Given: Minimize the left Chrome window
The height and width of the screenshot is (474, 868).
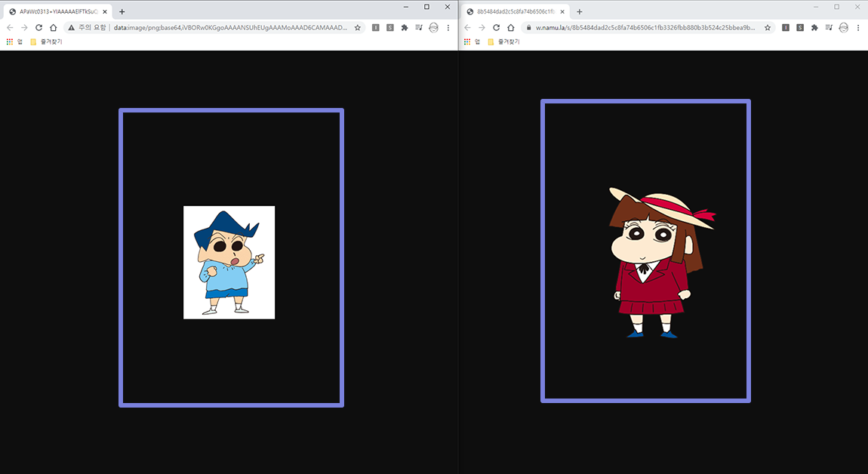Looking at the screenshot, I should (406, 7).
